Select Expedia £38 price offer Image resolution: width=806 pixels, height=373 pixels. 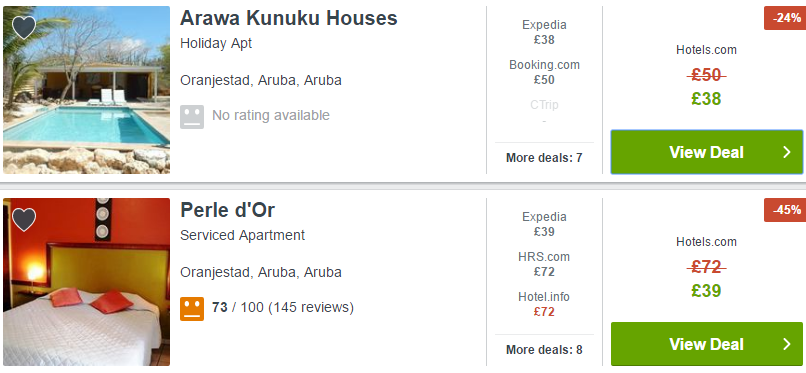[544, 32]
